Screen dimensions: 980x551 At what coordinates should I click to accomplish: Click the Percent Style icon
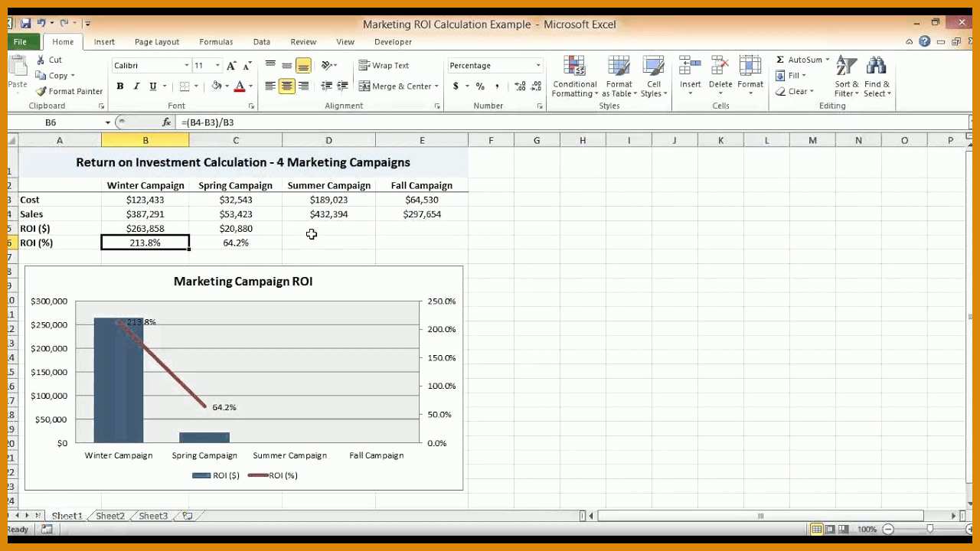pos(480,86)
